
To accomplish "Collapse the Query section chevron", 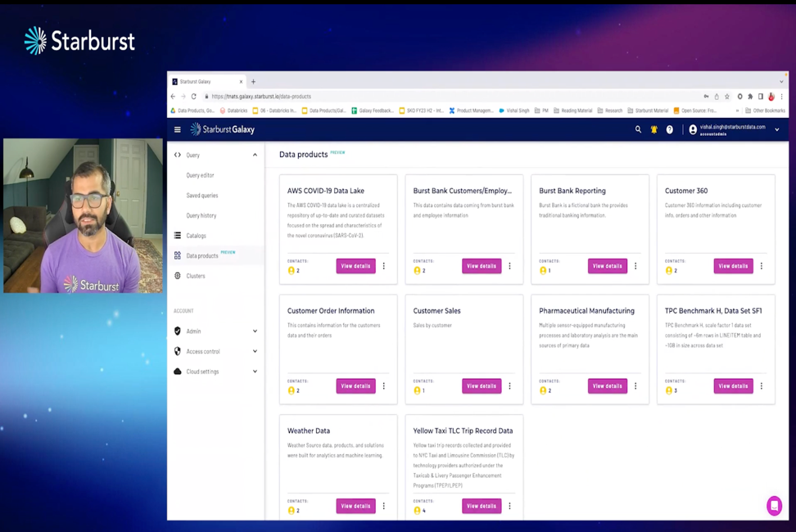I will pyautogui.click(x=255, y=156).
